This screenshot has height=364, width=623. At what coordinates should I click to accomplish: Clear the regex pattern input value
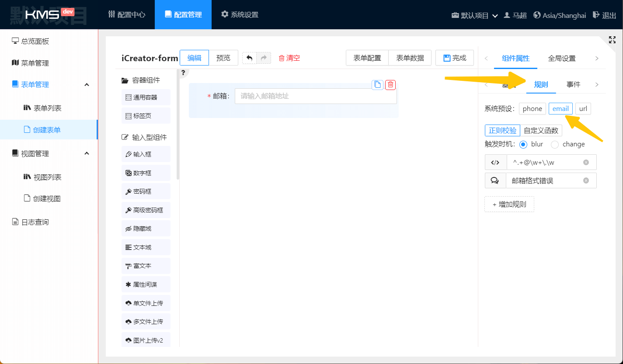click(x=586, y=163)
